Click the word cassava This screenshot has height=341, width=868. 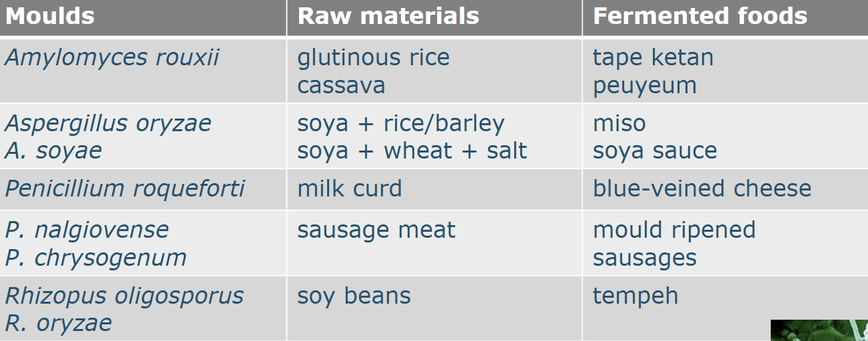coord(341,85)
